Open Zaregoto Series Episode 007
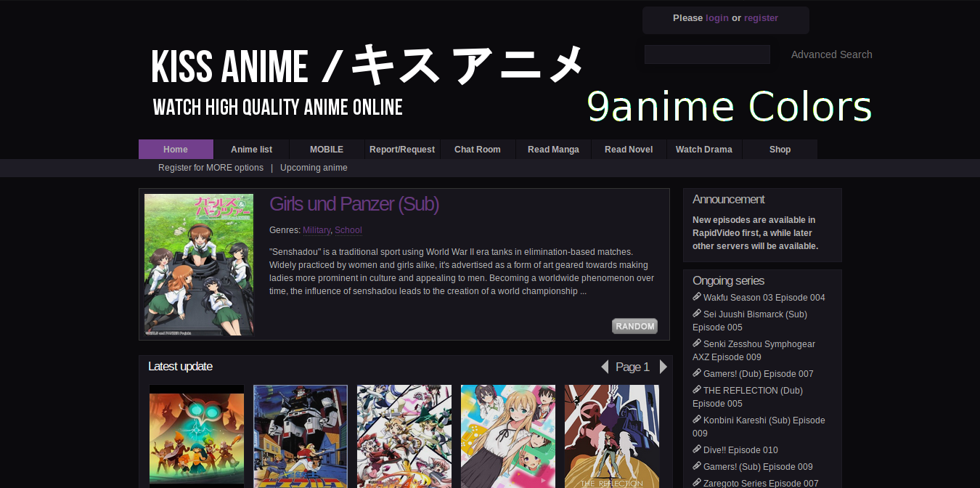This screenshot has height=488, width=980. pos(761,484)
